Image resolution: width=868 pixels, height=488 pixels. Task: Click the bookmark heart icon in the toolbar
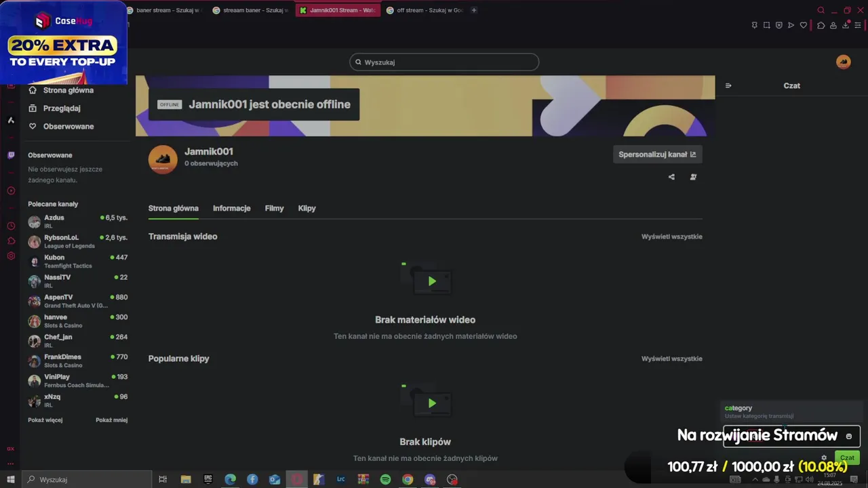tap(804, 25)
